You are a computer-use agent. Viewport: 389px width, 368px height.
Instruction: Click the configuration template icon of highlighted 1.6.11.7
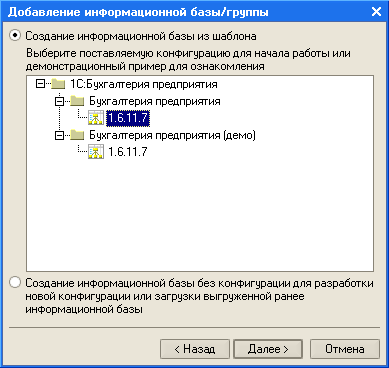click(96, 118)
